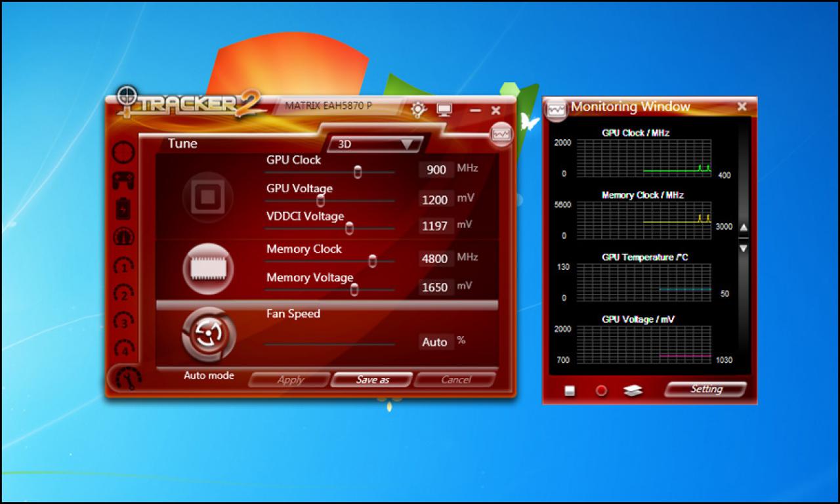The height and width of the screenshot is (504, 840).
Task: Click the stacked layers icon in Monitoring Window
Action: coord(633,390)
